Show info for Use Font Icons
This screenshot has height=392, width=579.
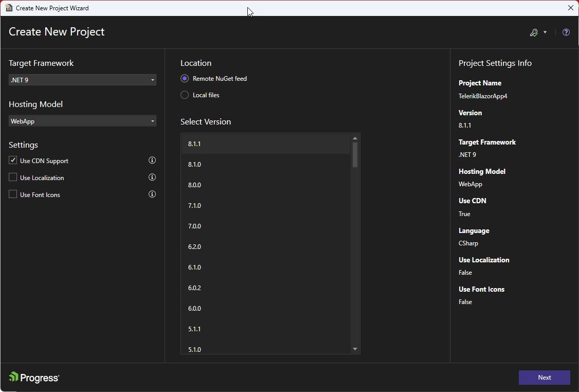(x=152, y=194)
